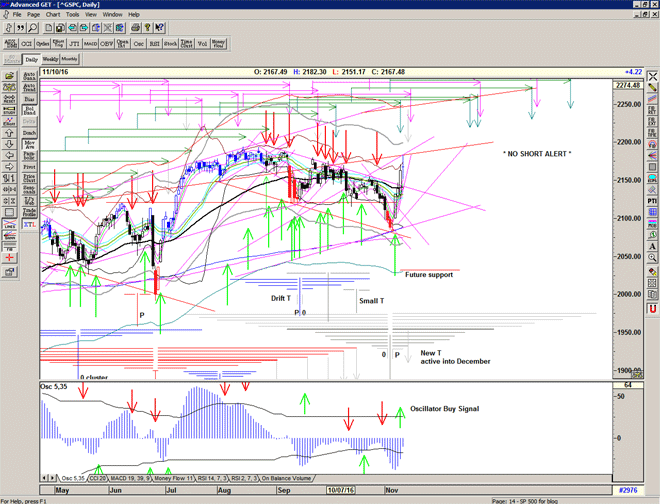Expand the File menu

[x=16, y=15]
